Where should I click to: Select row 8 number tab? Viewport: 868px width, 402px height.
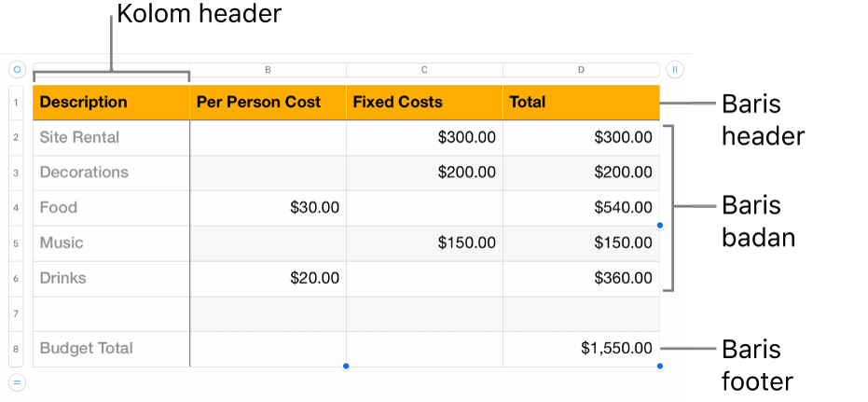(x=17, y=349)
